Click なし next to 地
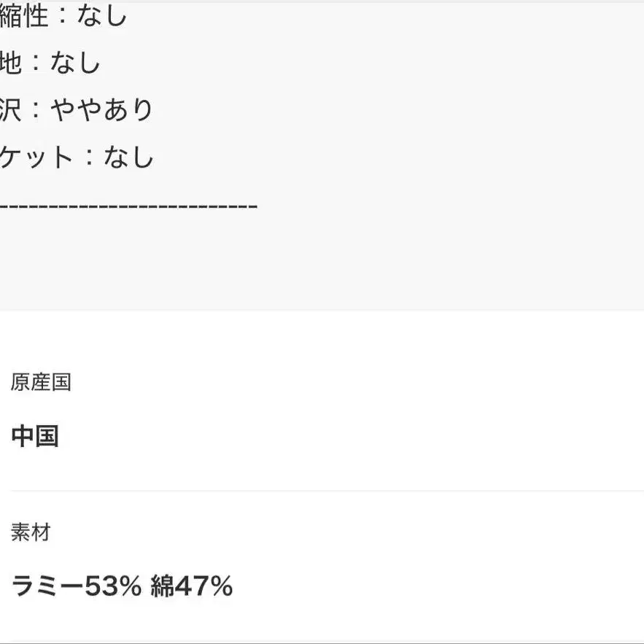The width and height of the screenshot is (644, 644). [x=75, y=63]
